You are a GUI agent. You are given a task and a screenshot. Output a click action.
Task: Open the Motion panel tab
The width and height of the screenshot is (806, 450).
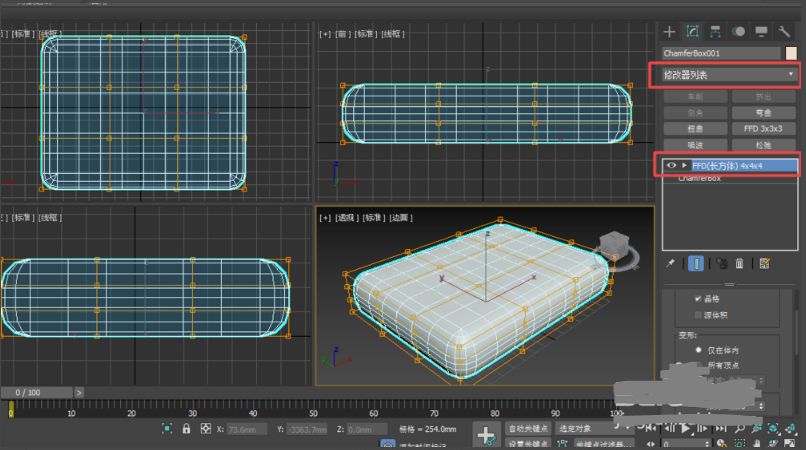(738, 32)
